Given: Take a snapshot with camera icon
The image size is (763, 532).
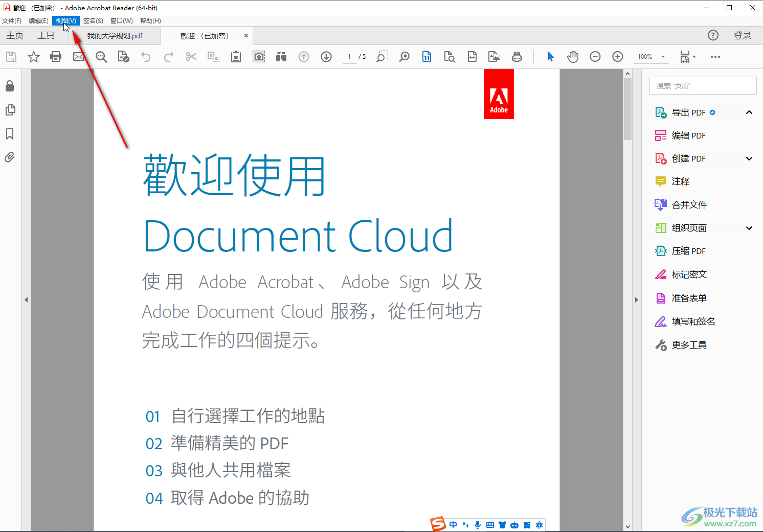Looking at the screenshot, I should click(259, 57).
